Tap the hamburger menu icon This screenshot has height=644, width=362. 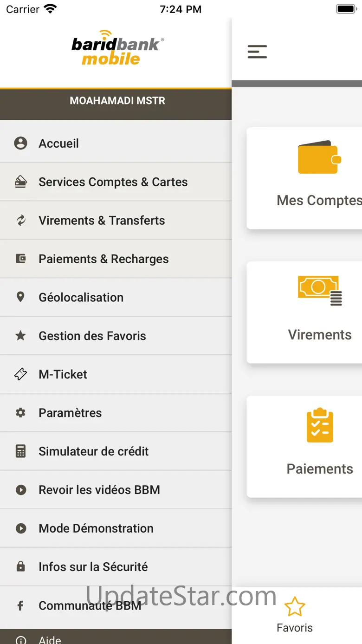tap(257, 52)
